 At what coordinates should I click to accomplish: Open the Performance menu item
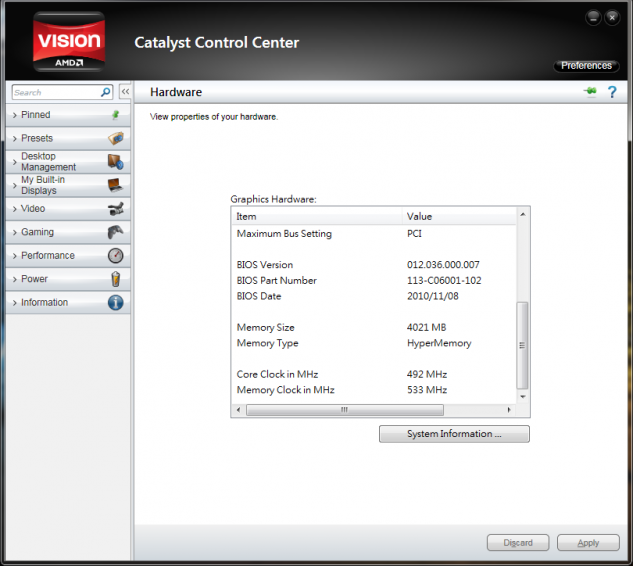[x=68, y=255]
